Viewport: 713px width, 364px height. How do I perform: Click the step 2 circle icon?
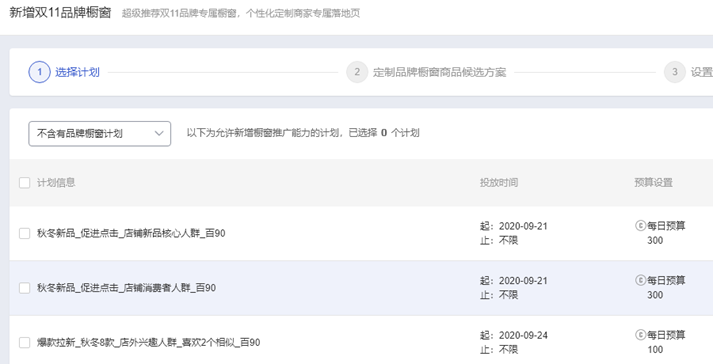pos(357,72)
